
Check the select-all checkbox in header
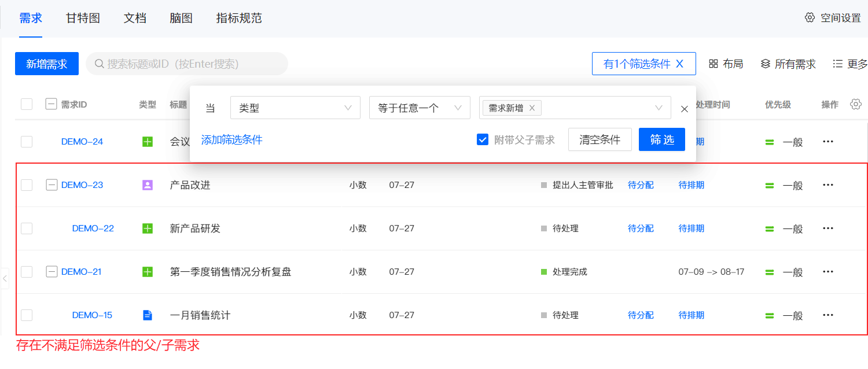click(27, 104)
